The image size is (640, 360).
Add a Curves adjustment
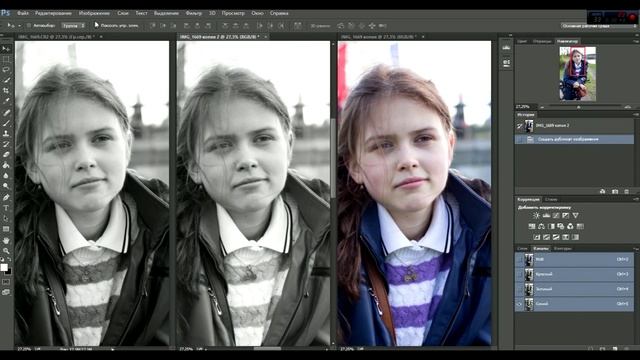(x=556, y=216)
